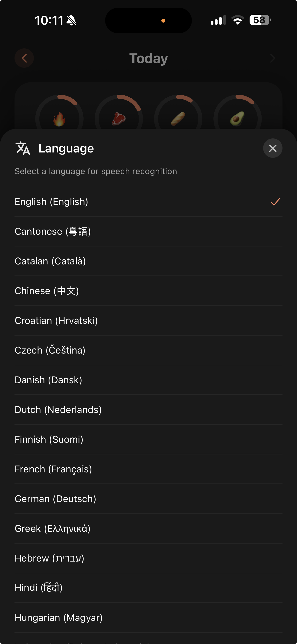The height and width of the screenshot is (644, 297).
Task: Tap the fire calories emoji icon
Action: pos(59,119)
